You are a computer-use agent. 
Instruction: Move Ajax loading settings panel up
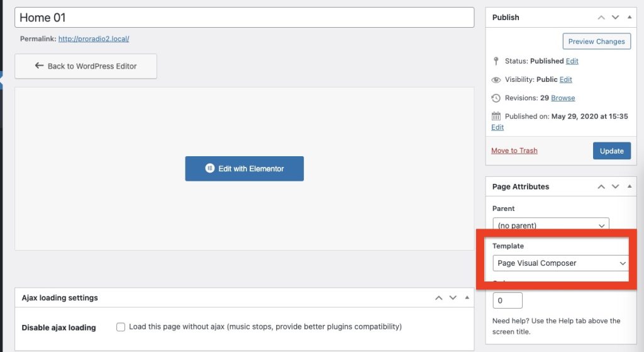438,298
